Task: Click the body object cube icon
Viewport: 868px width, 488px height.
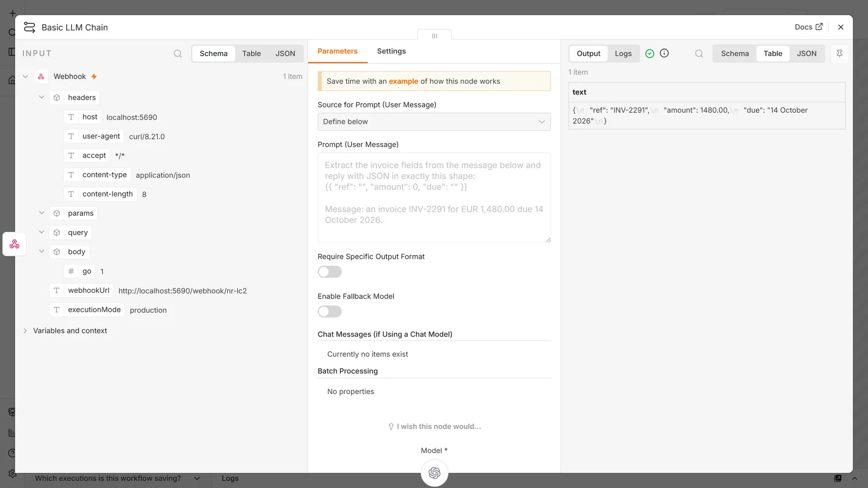Action: click(x=56, y=252)
